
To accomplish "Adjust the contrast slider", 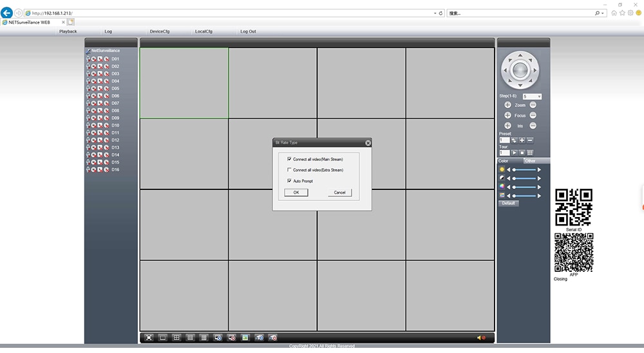I will click(524, 178).
